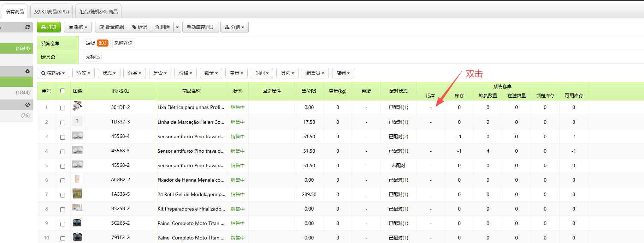Check the box for SKU 791F2-2

tap(63, 238)
